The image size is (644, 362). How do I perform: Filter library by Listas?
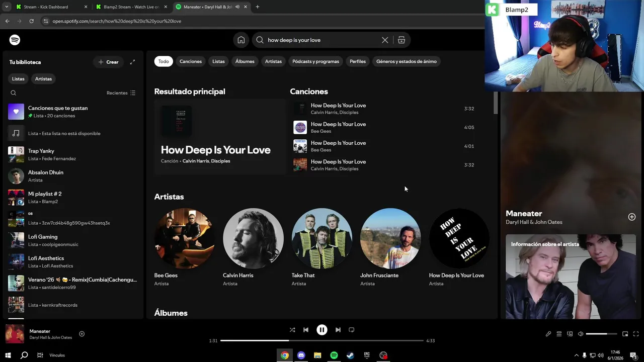pos(18,79)
